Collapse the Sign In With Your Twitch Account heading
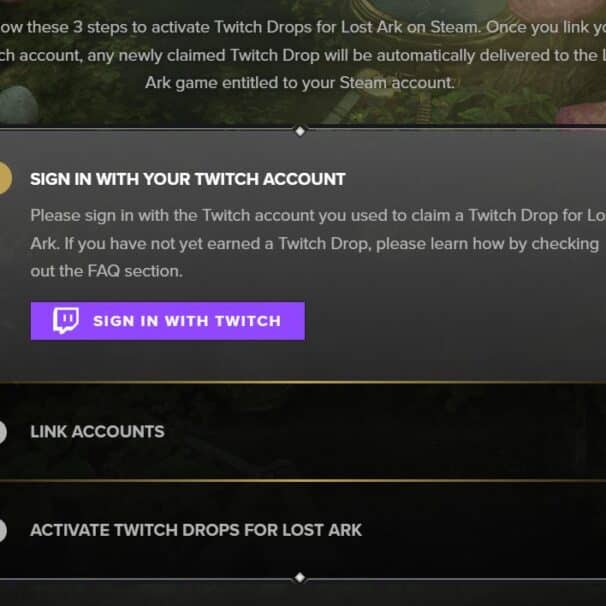The height and width of the screenshot is (606, 606). [188, 179]
